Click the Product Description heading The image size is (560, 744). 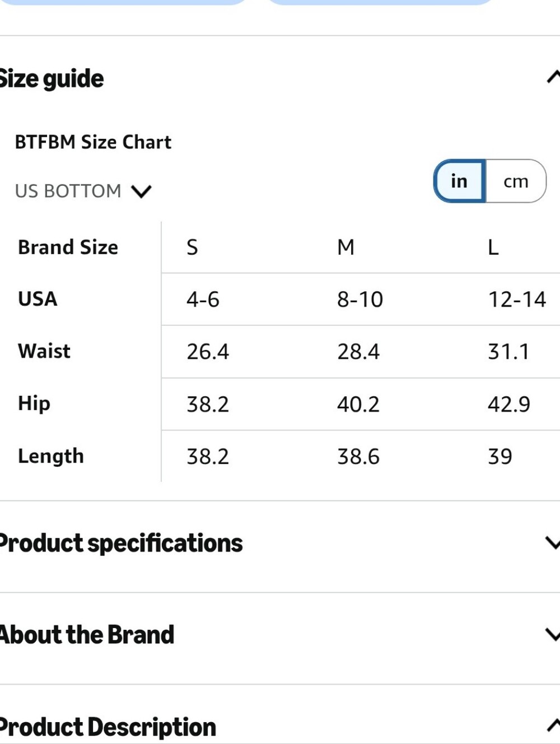click(x=108, y=727)
